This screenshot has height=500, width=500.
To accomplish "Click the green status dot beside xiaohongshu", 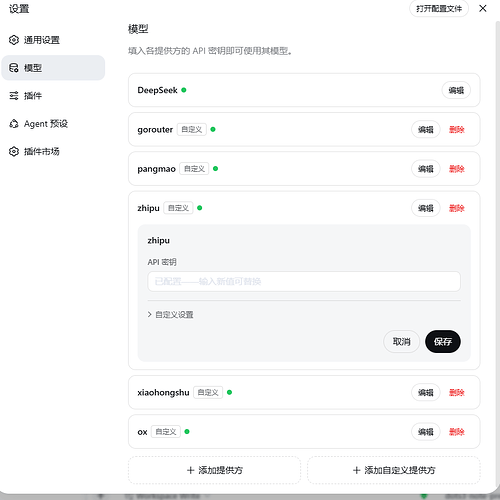I will point(229,392).
